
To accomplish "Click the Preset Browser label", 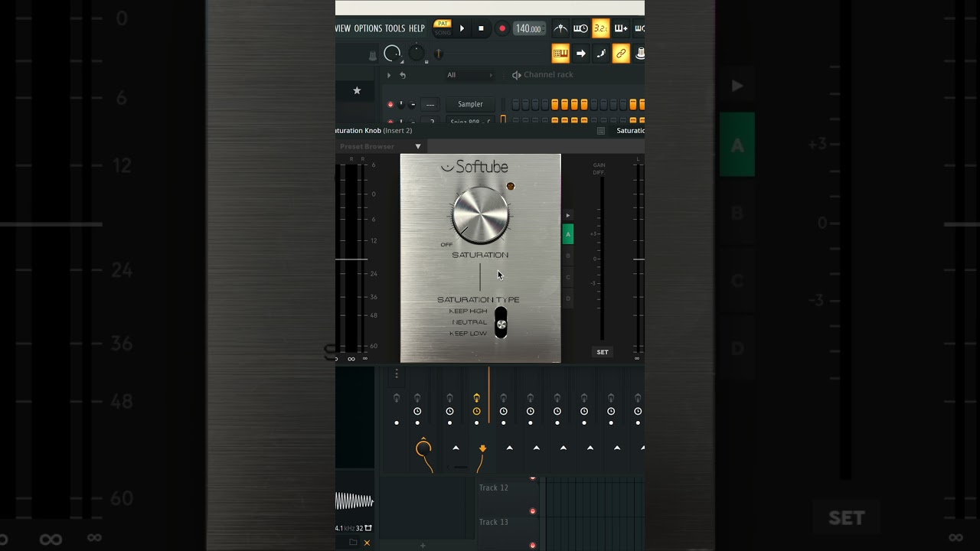I will click(367, 146).
